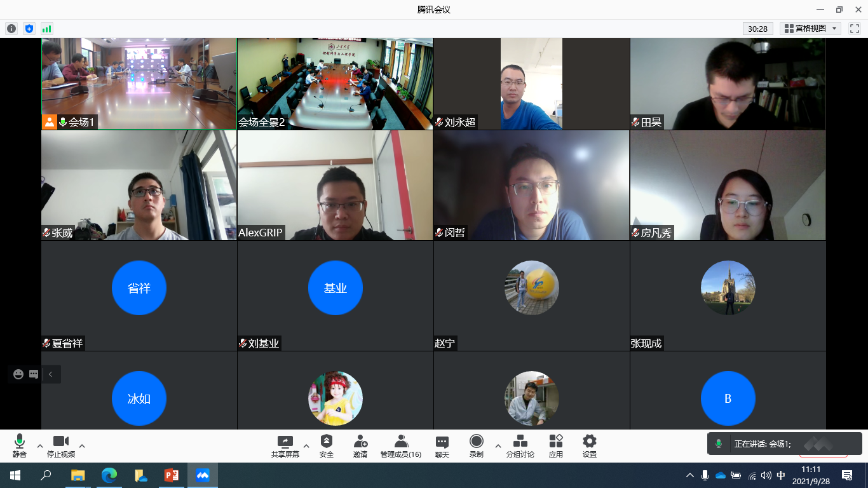This screenshot has width=868, height=488.
Task: Start recording with 录制 button
Action: pyautogui.click(x=476, y=446)
